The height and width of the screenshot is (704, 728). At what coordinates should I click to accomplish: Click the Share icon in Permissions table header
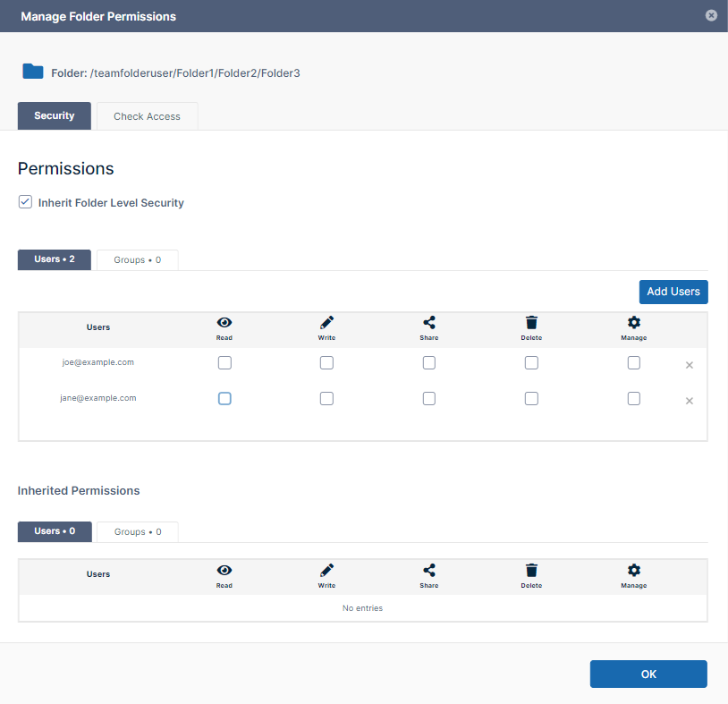tap(429, 323)
